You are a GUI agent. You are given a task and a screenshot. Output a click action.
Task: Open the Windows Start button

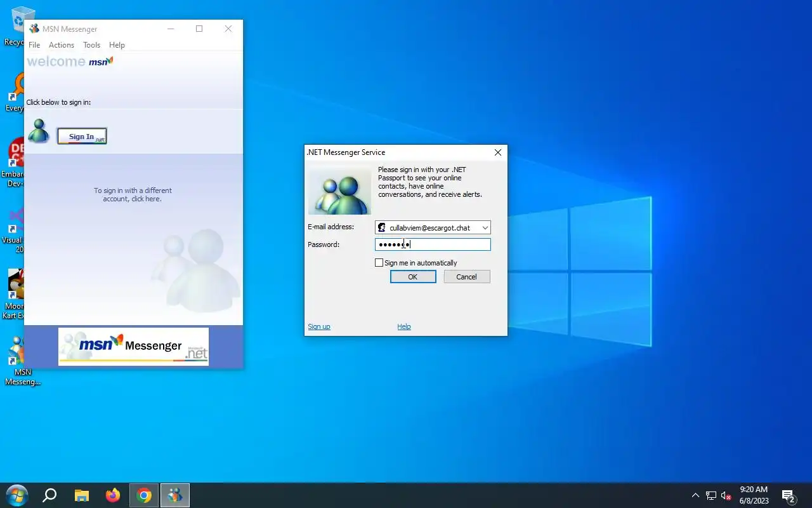[17, 495]
